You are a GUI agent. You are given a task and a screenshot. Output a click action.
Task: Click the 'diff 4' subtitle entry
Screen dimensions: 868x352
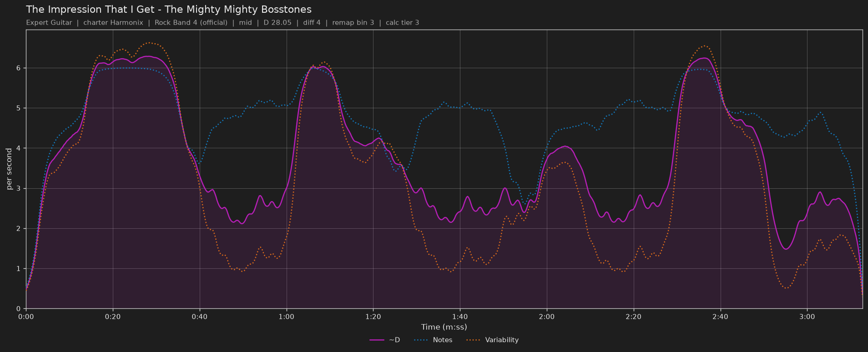coord(312,23)
